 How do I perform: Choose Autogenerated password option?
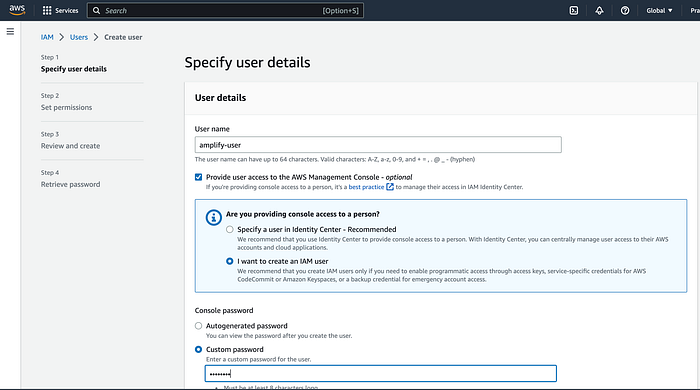point(199,326)
